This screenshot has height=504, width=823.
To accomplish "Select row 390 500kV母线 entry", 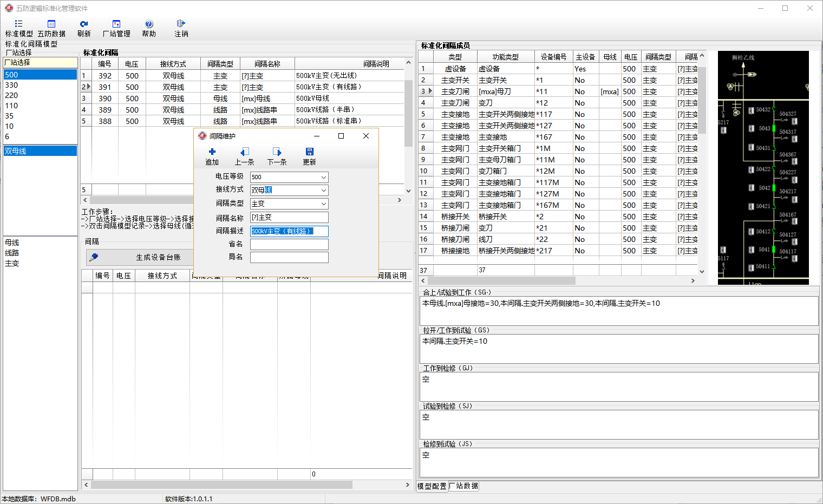I will 243,99.
